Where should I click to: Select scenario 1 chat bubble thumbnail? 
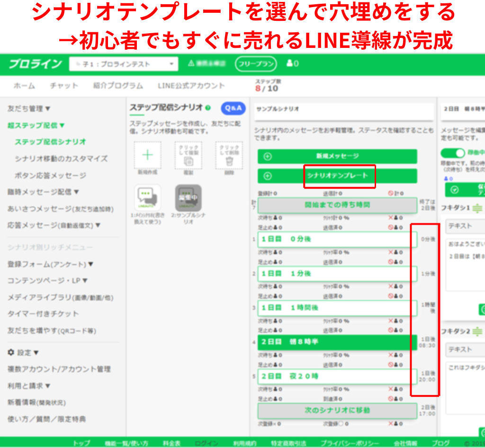[148, 198]
